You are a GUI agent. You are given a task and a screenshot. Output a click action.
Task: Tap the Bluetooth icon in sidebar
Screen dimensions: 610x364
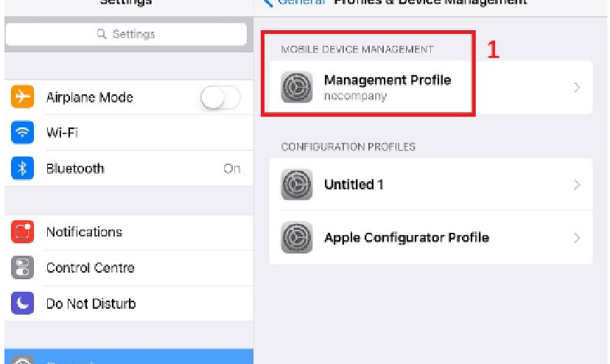click(23, 169)
